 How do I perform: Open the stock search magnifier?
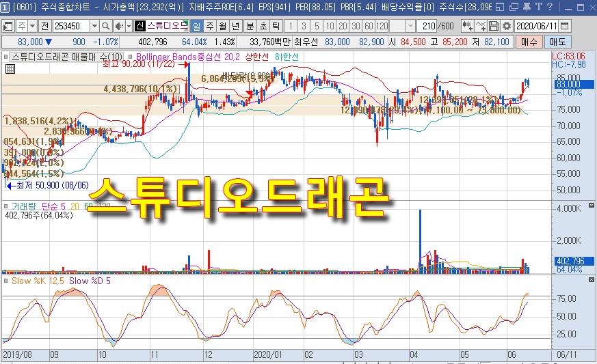(106, 26)
